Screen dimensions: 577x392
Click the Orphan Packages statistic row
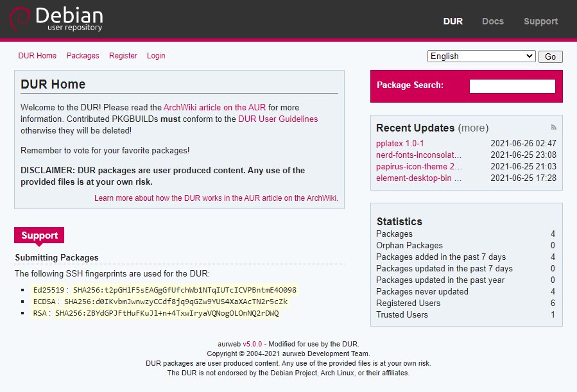[x=465, y=245]
